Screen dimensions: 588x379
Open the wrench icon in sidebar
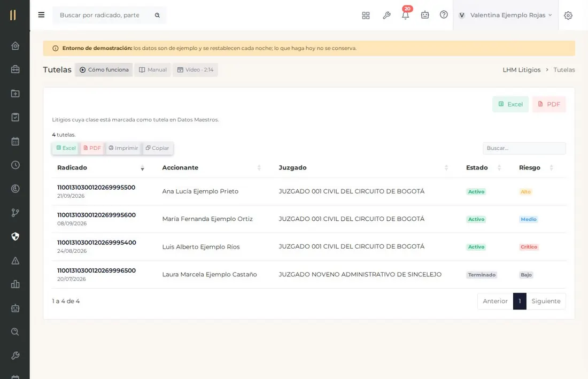(15, 355)
